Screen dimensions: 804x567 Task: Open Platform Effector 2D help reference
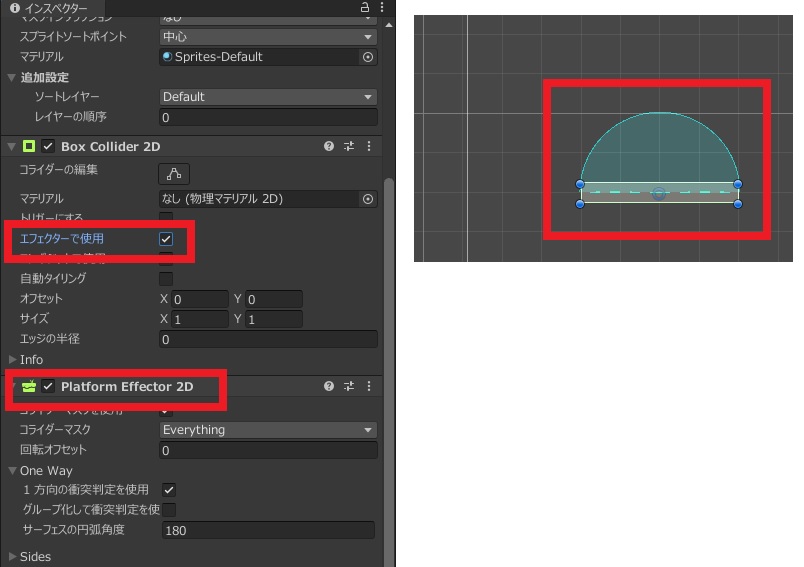(x=329, y=387)
